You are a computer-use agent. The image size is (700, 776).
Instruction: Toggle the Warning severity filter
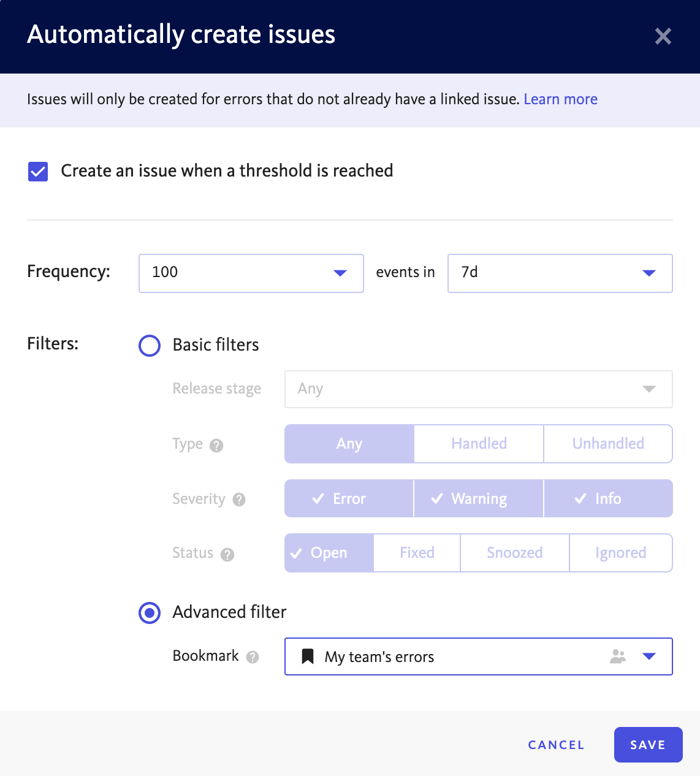(x=479, y=498)
